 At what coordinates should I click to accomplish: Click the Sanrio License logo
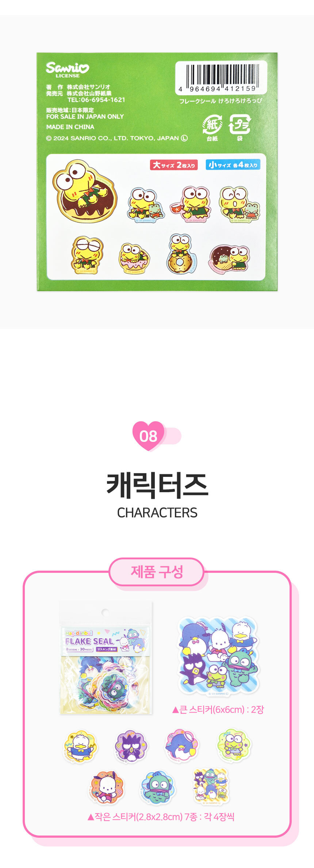68,70
